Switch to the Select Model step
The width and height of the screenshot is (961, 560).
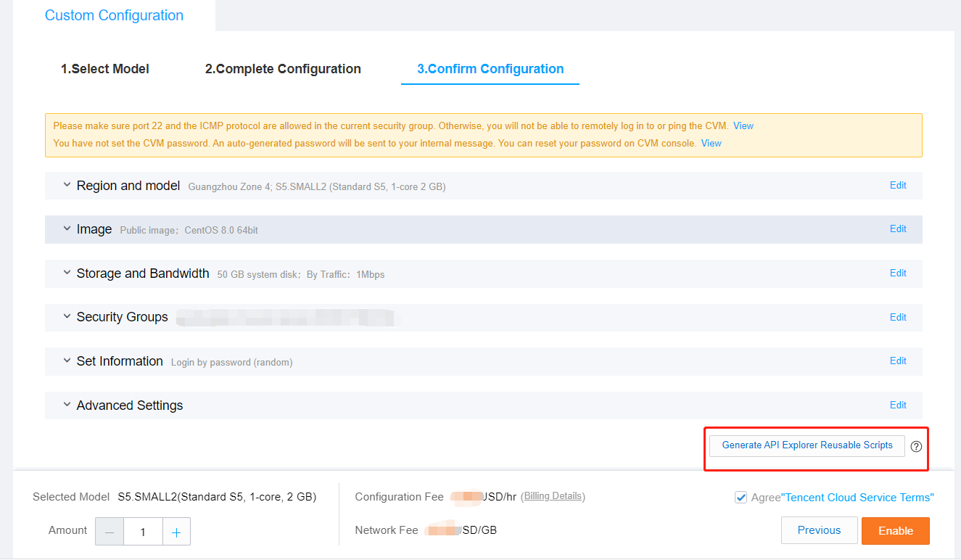(105, 69)
